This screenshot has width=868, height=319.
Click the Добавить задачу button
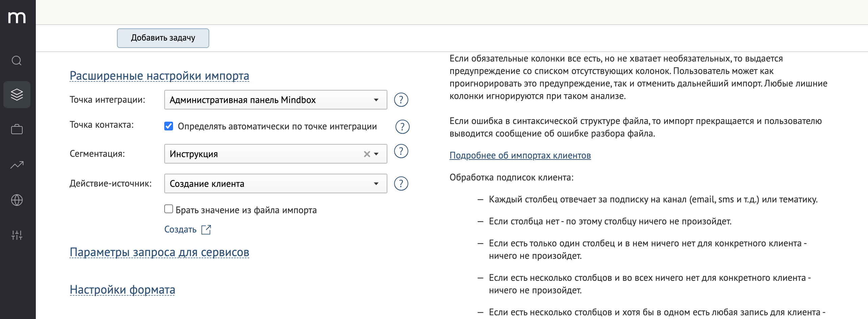coord(163,38)
